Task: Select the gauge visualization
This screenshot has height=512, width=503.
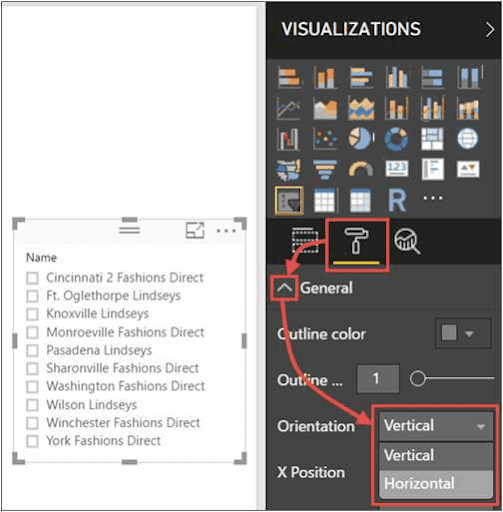Action: click(x=361, y=169)
